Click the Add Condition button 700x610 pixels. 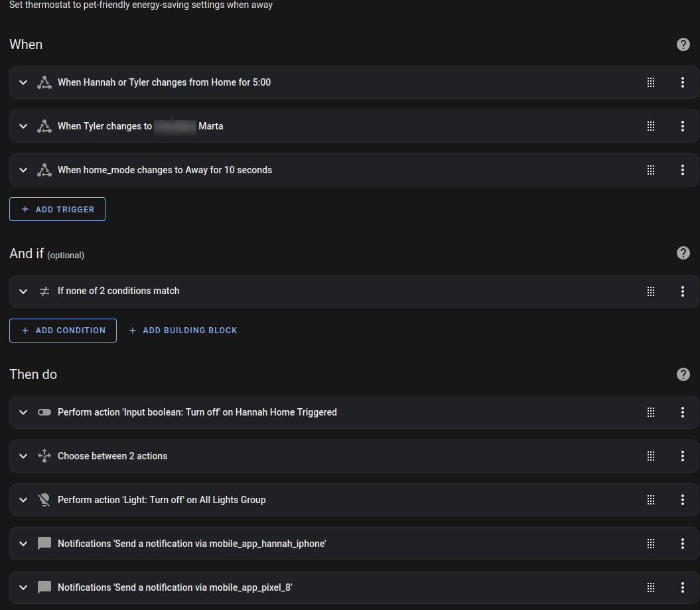[x=63, y=331]
